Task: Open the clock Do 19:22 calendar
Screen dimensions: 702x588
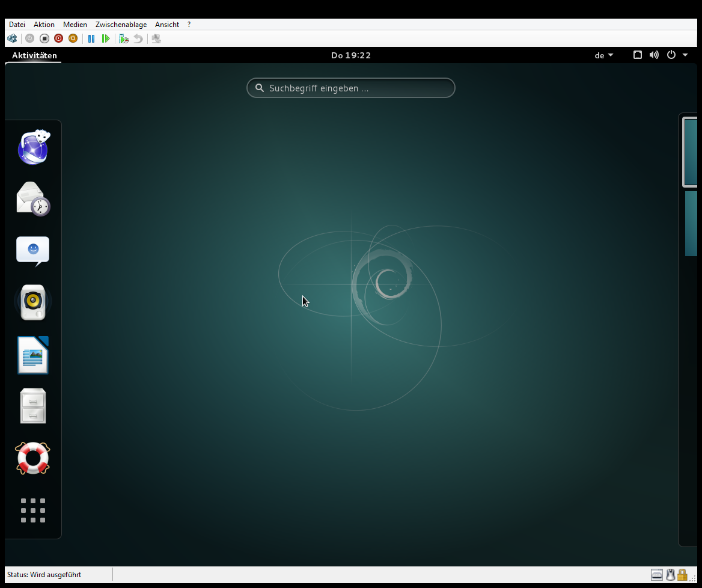Action: coord(351,55)
